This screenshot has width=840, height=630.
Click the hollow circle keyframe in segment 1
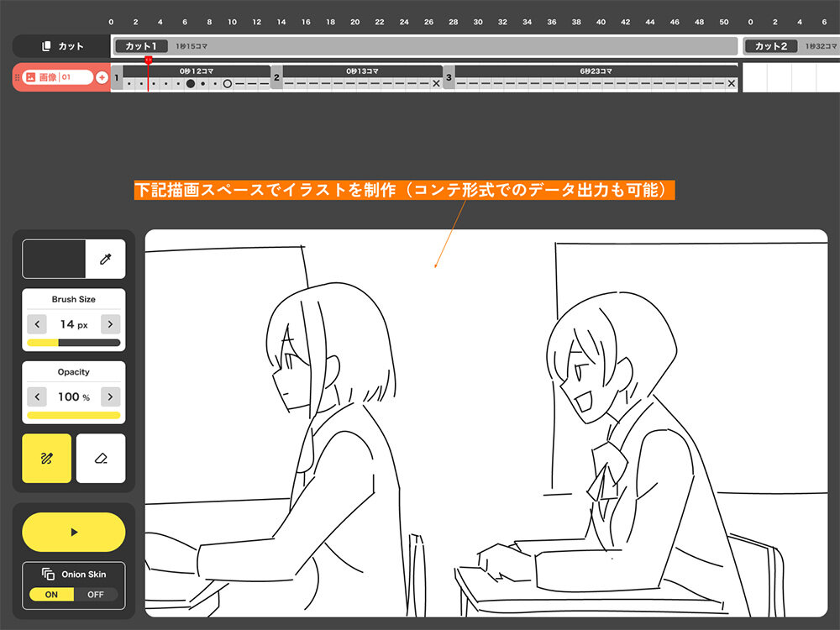[227, 84]
